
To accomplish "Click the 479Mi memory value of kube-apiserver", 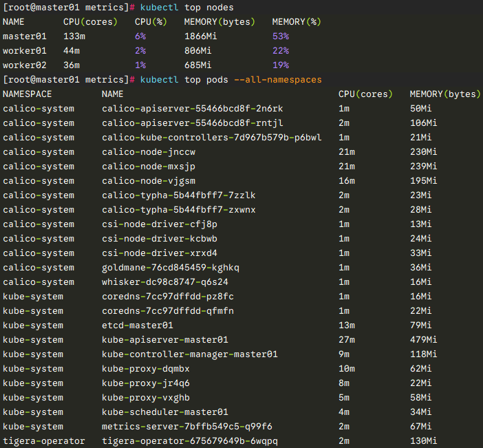I will [424, 340].
